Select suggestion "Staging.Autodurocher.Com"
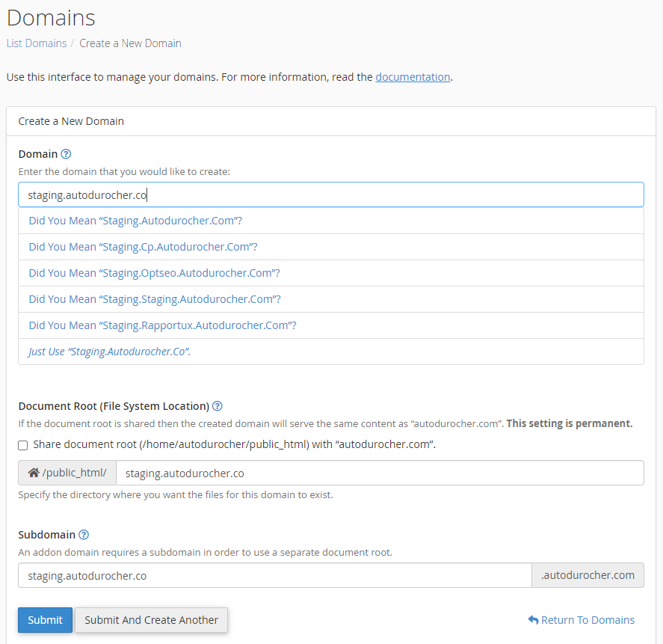The height and width of the screenshot is (644, 663). point(135,221)
